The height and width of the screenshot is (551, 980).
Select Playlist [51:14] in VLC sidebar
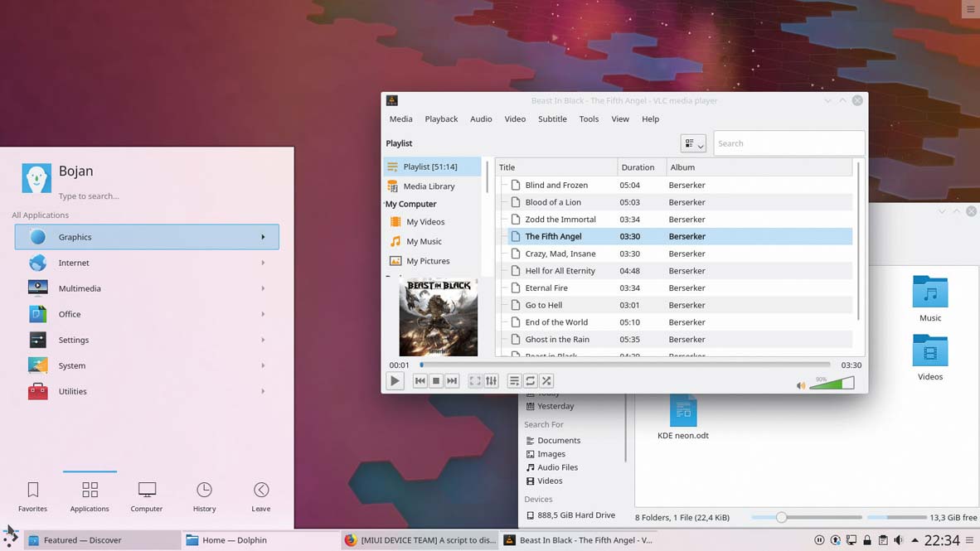click(x=433, y=167)
